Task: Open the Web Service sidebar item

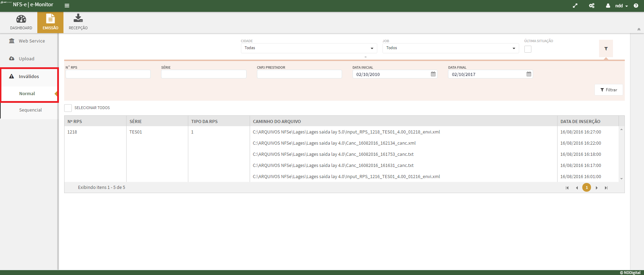Action: [x=31, y=41]
